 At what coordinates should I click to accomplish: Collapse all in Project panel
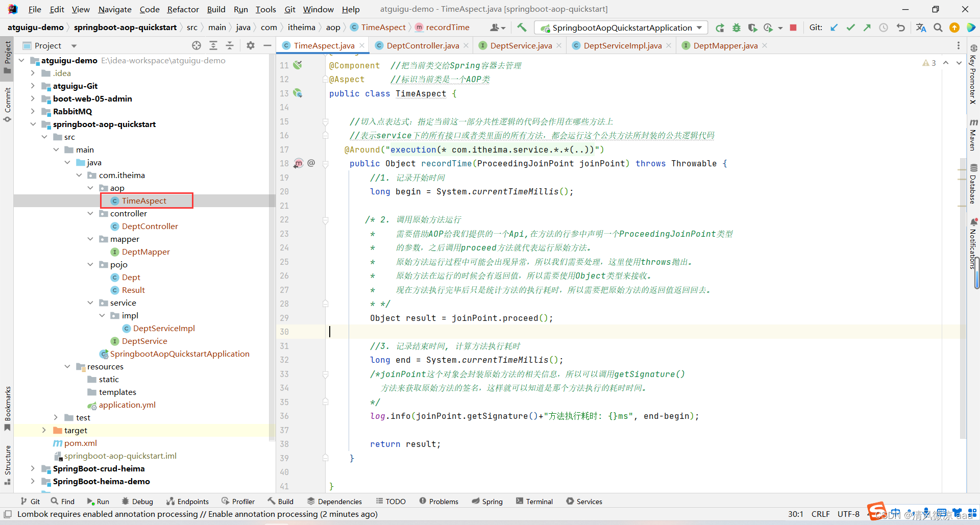pyautogui.click(x=230, y=45)
